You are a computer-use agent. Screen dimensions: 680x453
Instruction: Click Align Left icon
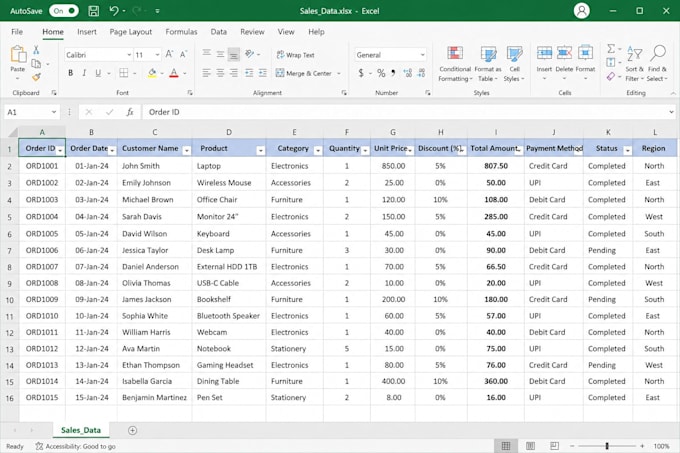pos(206,73)
